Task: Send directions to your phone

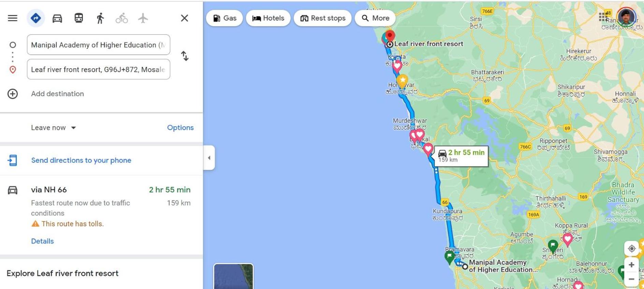Action: pos(81,160)
